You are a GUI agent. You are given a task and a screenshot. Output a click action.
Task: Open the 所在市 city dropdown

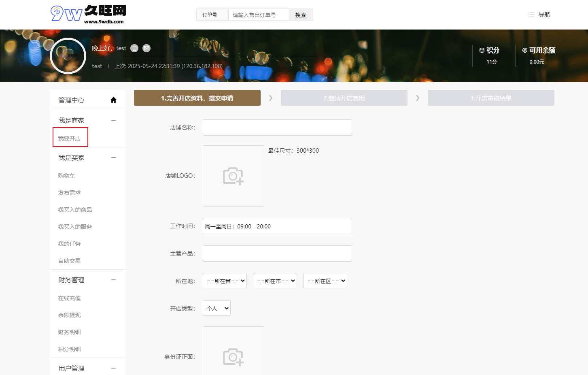point(275,281)
